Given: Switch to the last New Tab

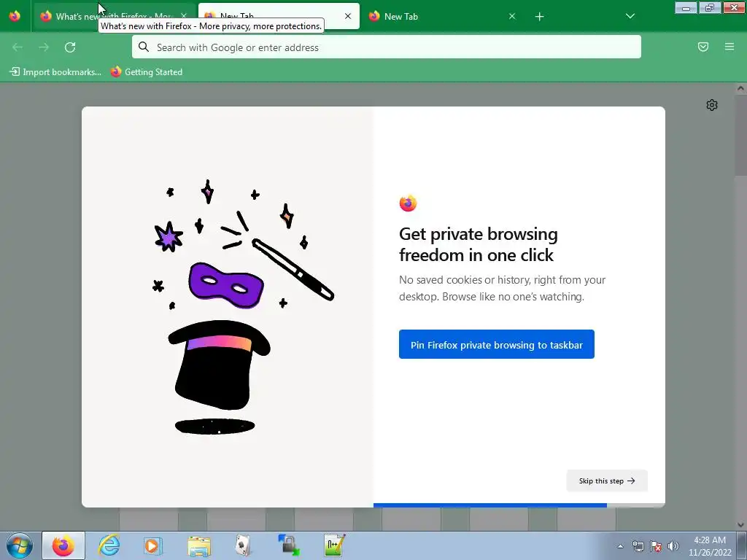Looking at the screenshot, I should (443, 16).
